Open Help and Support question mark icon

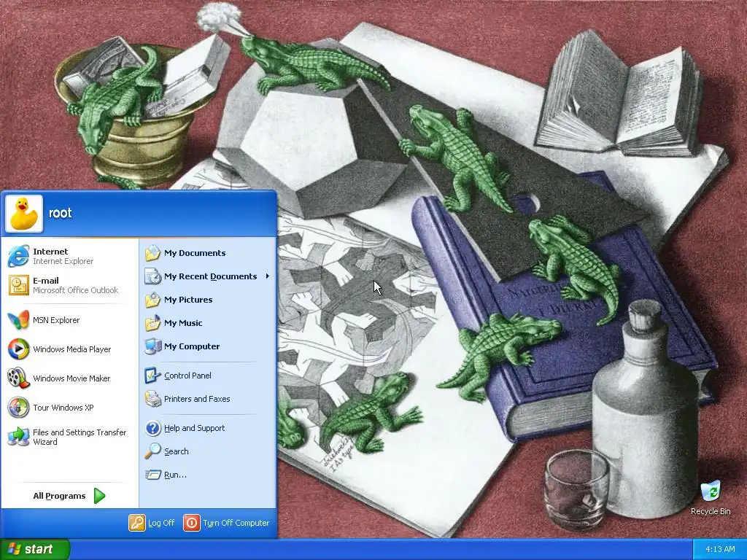coord(153,428)
